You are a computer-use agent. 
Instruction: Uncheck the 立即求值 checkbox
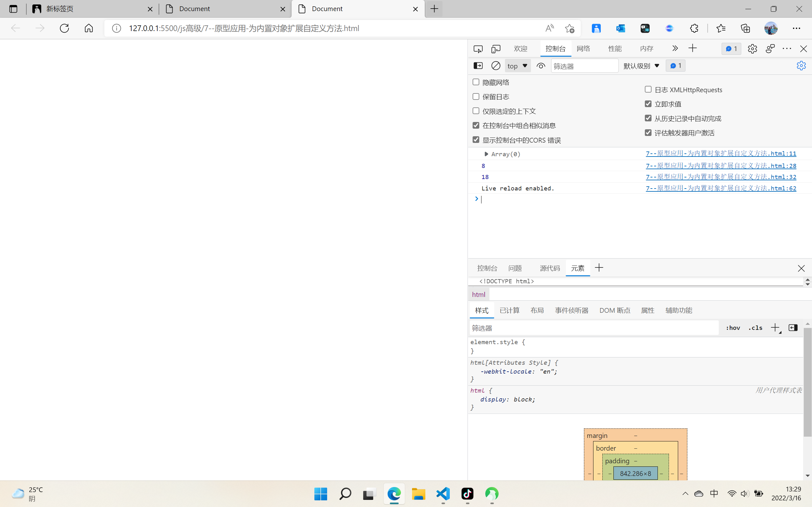point(648,104)
